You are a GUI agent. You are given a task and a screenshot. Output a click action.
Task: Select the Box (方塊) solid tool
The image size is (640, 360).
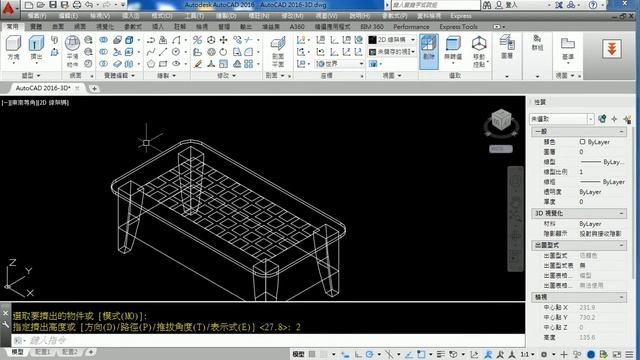point(13,48)
